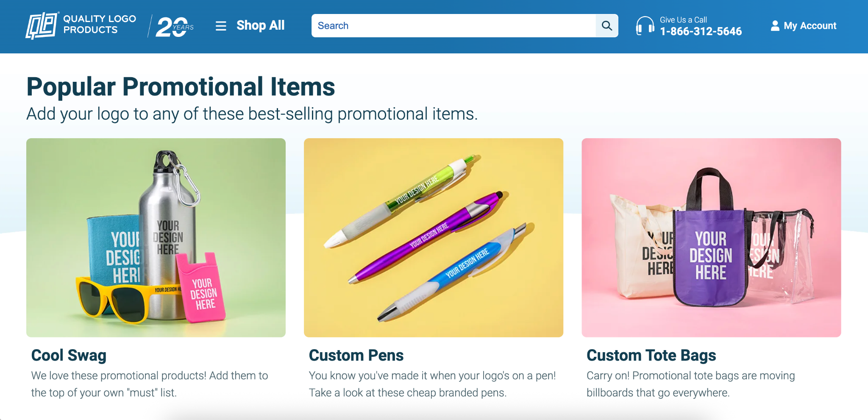Viewport: 868px width, 420px height.
Task: Expand the Shop All menu
Action: tap(260, 25)
